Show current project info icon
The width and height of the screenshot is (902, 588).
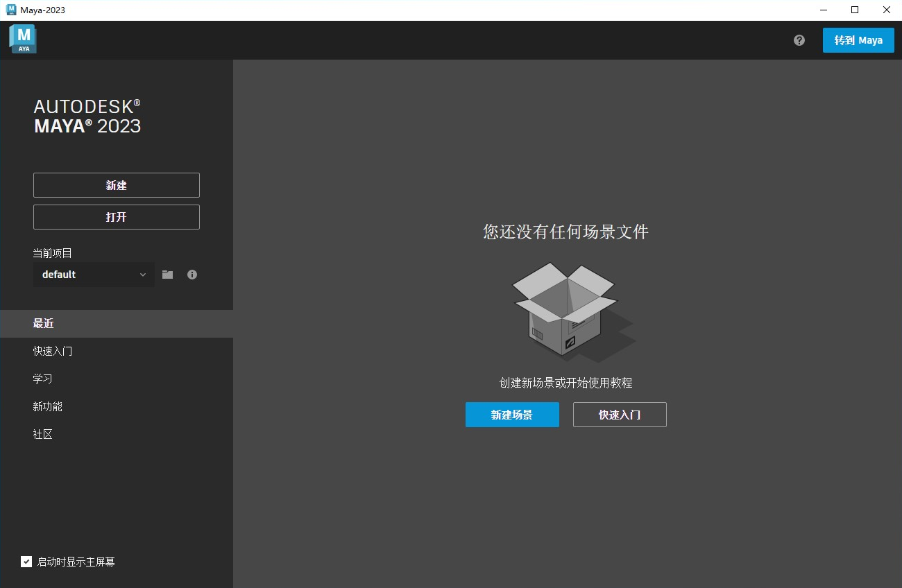tap(192, 275)
